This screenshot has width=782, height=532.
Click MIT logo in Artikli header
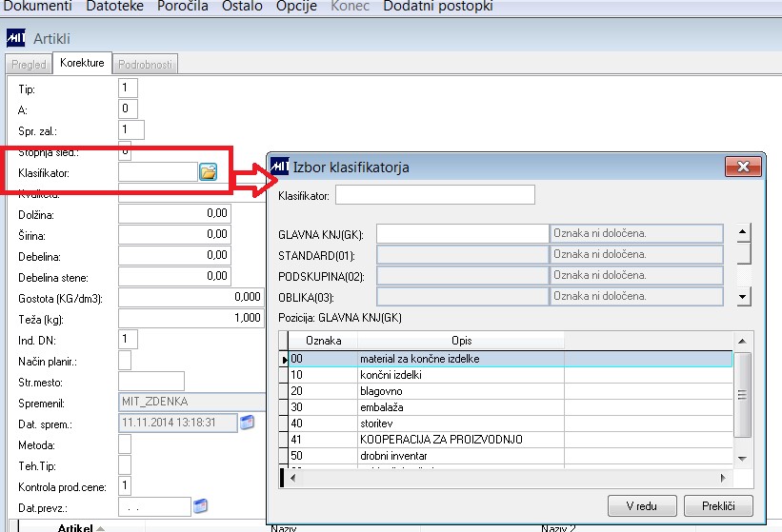[15, 38]
